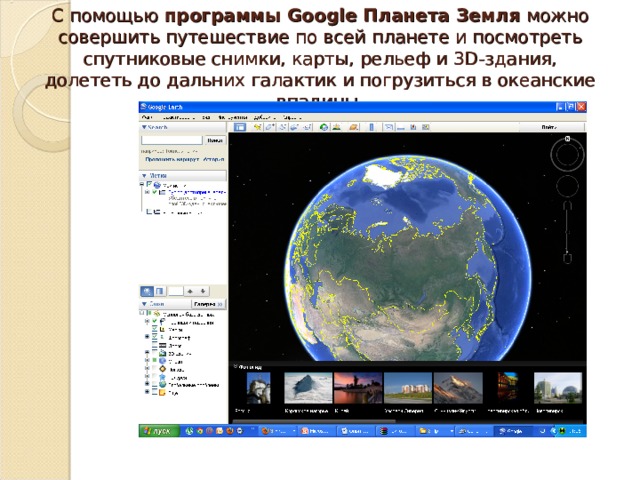Click the Chrome quick launch icon in taskbar
640x480 pixels.
(x=200, y=431)
